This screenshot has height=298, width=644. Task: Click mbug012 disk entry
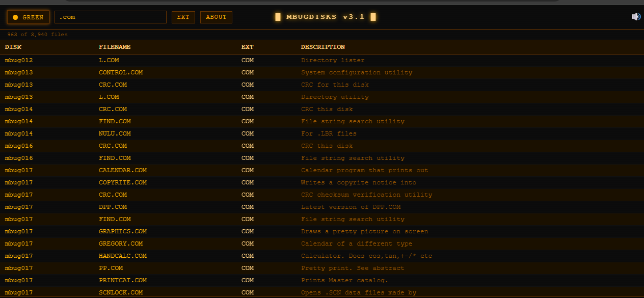coord(19,60)
